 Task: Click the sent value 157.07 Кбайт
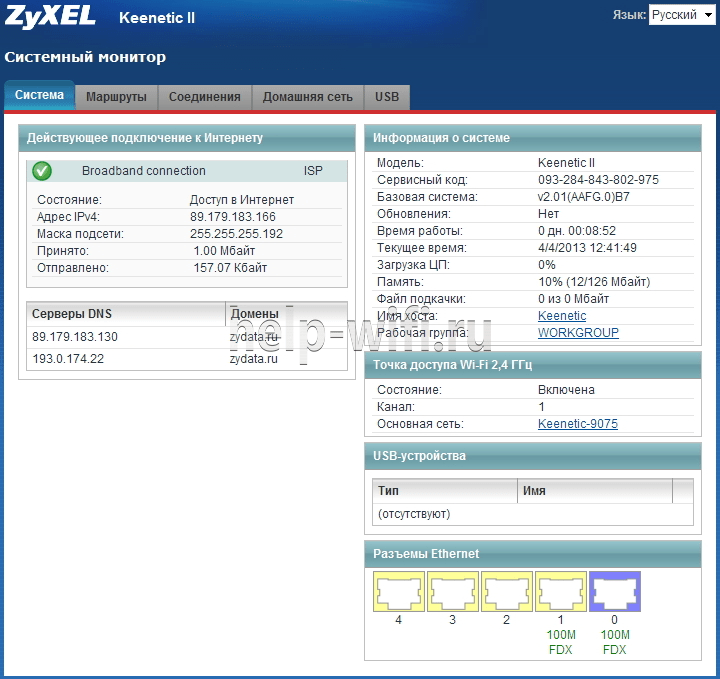click(230, 268)
